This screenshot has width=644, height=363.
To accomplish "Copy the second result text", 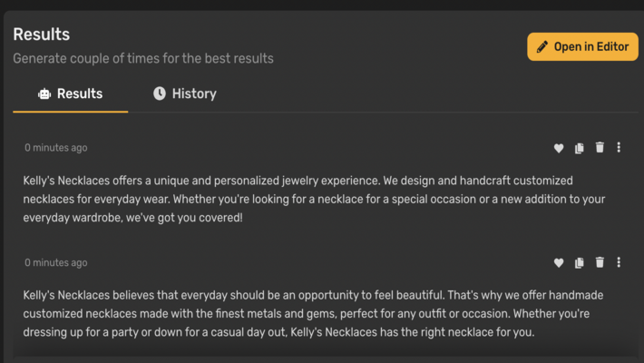I will 579,262.
